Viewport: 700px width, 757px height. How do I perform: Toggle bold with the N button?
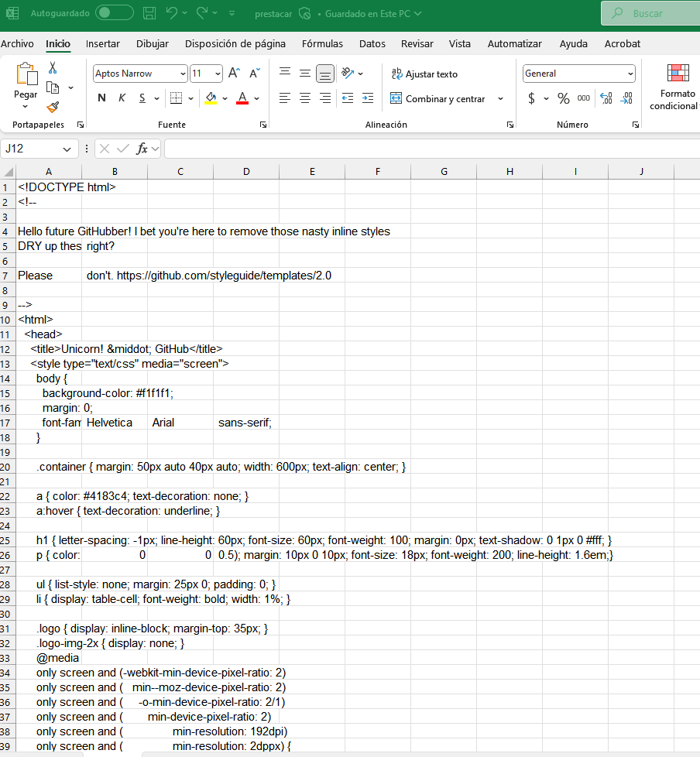[x=101, y=98]
